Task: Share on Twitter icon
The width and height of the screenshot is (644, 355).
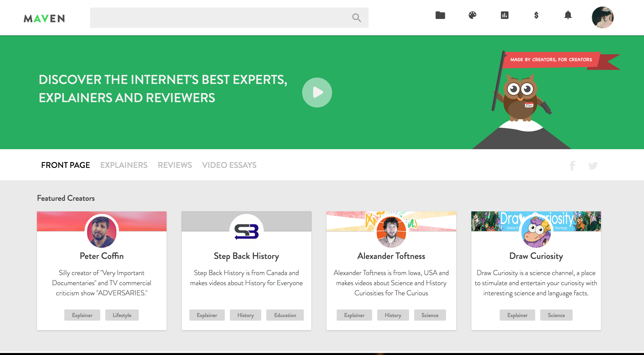Action: 593,166
